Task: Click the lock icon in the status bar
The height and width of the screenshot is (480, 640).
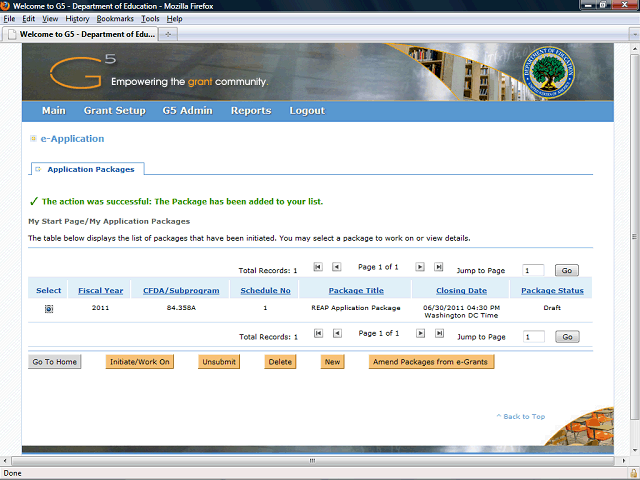Action: tap(633, 473)
